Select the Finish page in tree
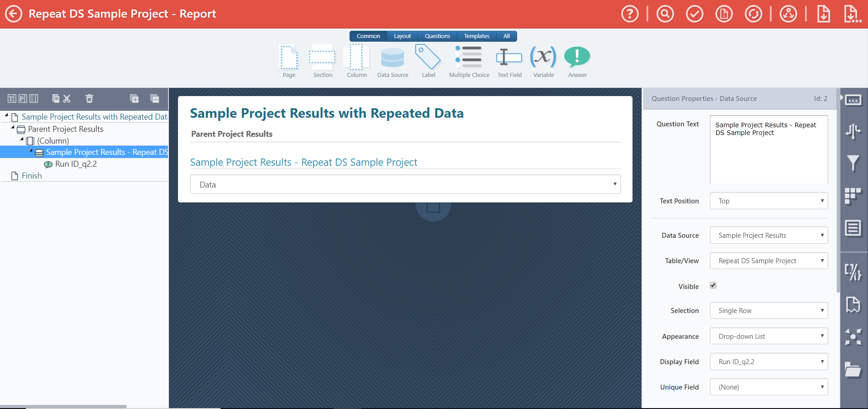Screen dimensions: 868x409 coord(32,176)
